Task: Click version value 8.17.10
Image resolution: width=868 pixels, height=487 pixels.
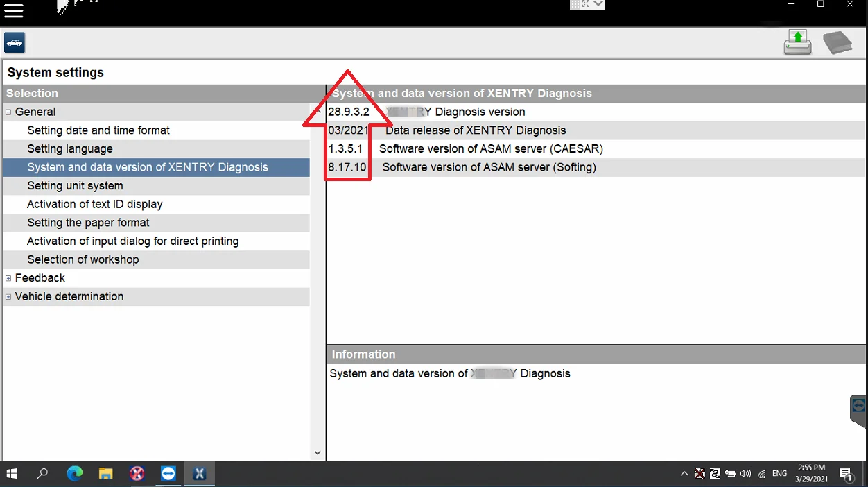Action: click(x=347, y=167)
